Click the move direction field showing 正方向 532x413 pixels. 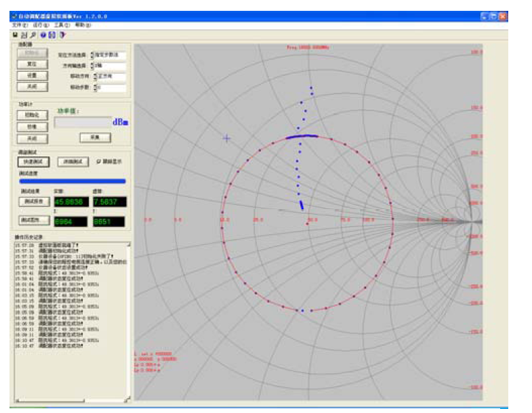coord(112,77)
